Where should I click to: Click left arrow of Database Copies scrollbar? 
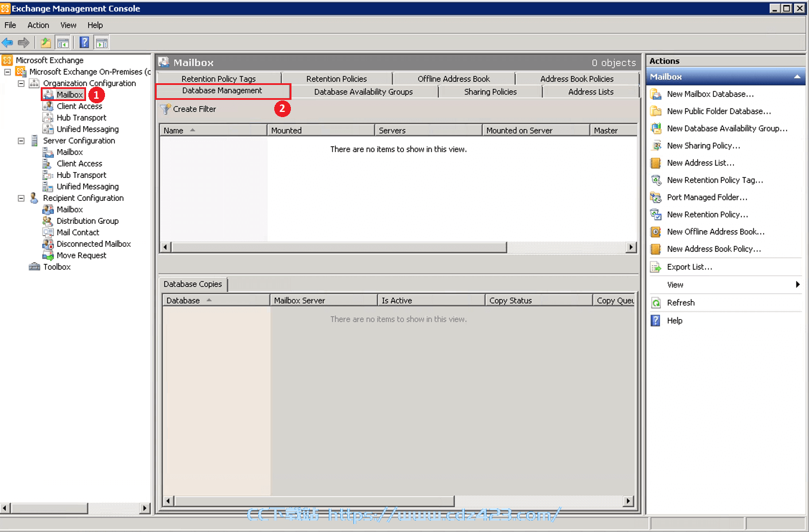pyautogui.click(x=168, y=501)
